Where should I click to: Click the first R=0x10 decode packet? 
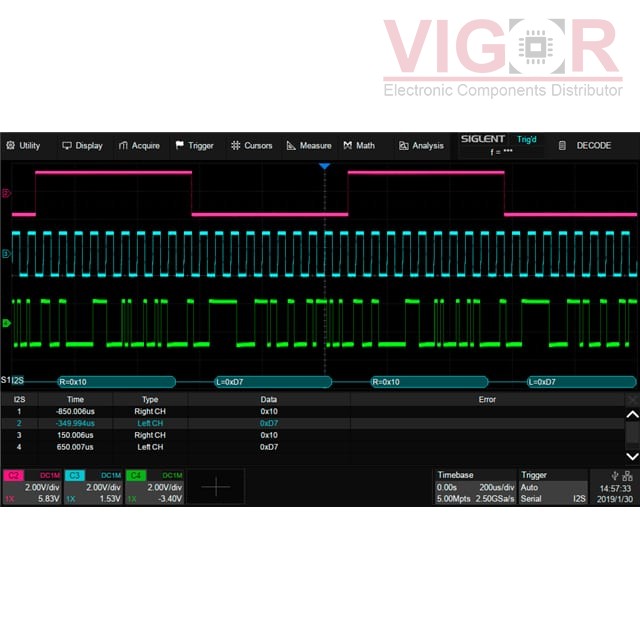point(116,382)
